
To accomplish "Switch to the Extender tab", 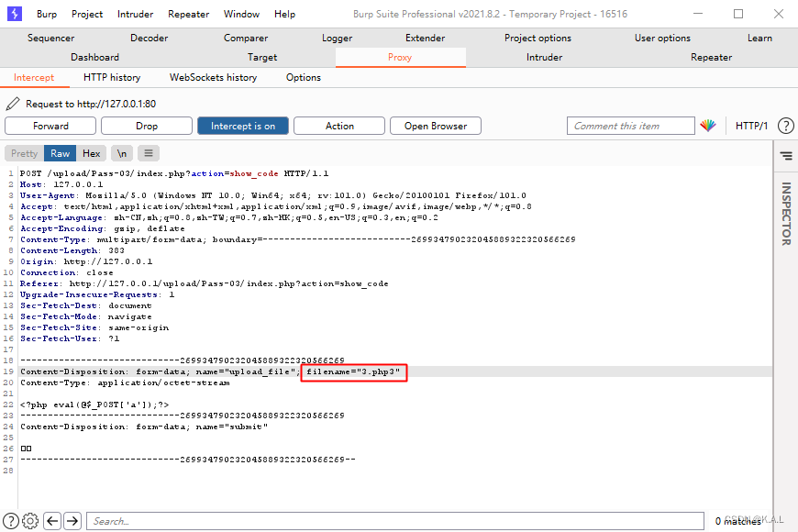I will (425, 38).
